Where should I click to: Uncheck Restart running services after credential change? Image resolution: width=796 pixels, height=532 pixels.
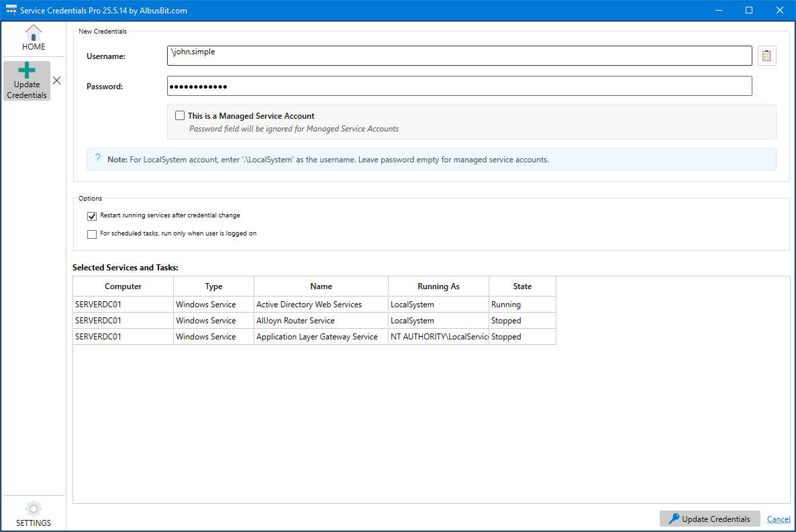92,216
